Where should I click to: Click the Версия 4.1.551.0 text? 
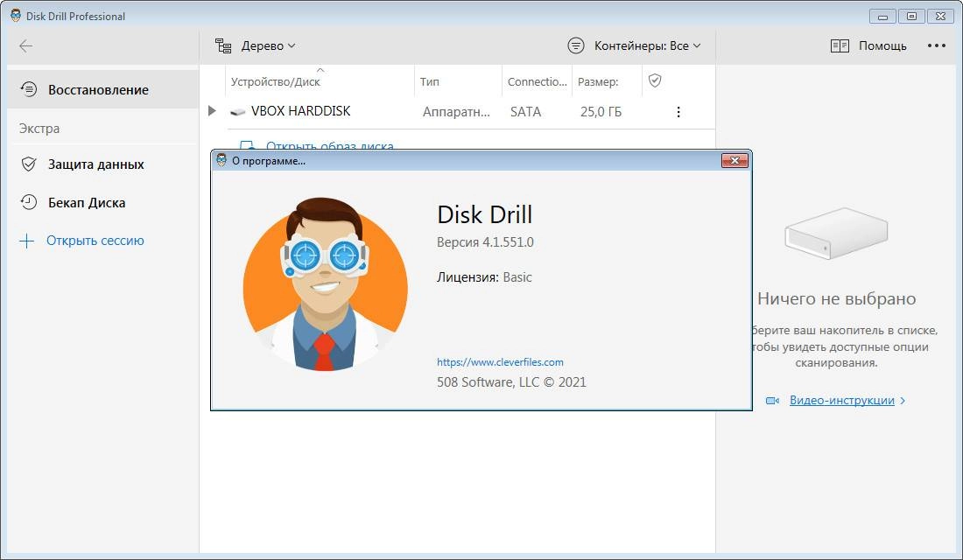[485, 241]
